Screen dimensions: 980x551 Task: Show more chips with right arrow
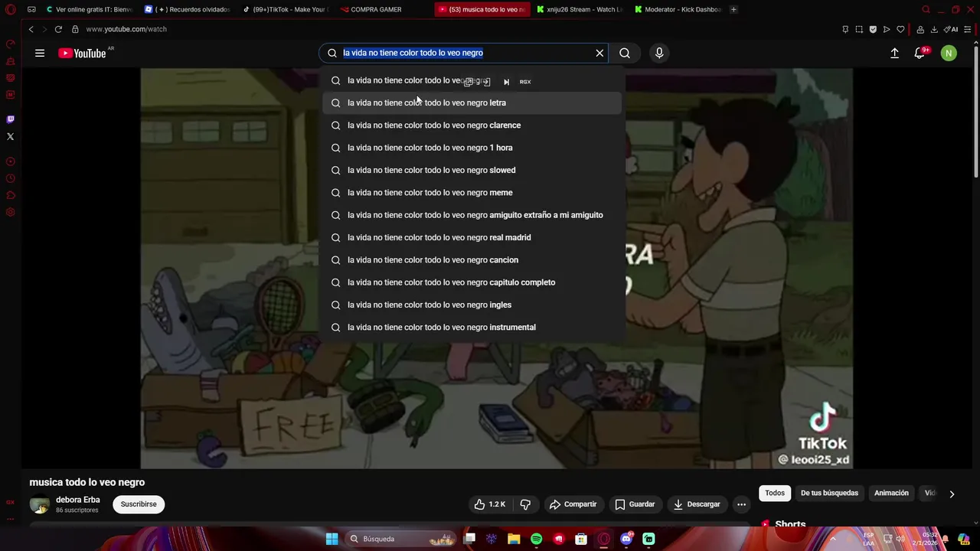952,494
